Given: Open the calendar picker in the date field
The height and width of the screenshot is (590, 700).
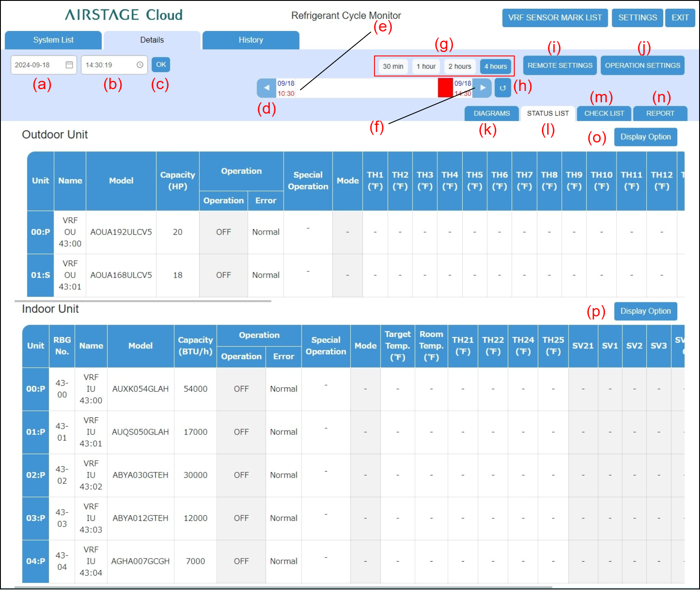Looking at the screenshot, I should pos(69,65).
